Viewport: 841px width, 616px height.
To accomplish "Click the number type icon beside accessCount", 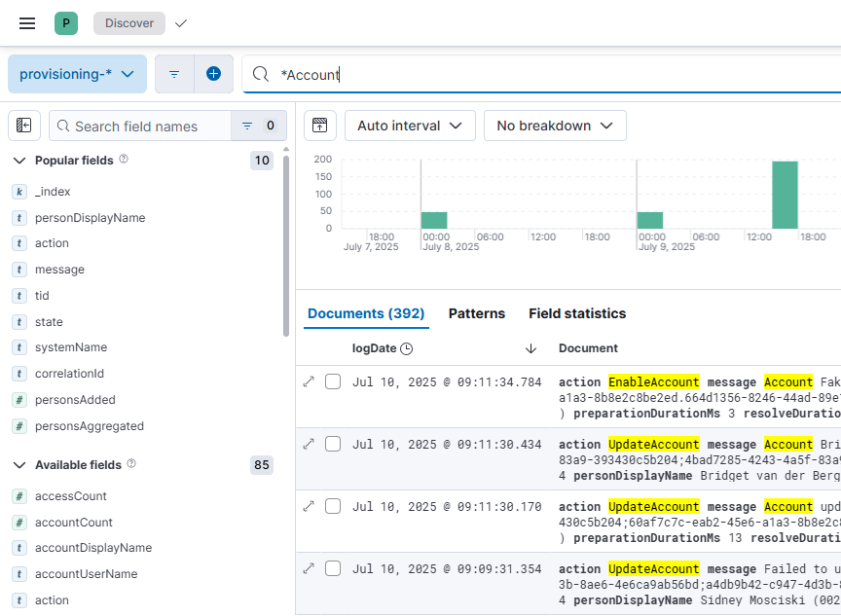I will pos(19,496).
